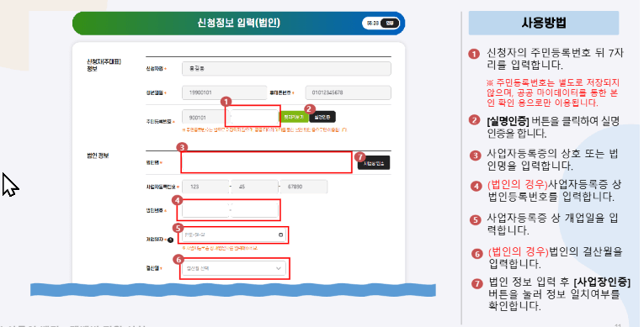Screen dimensions: 644x327
Task: Click the resident number front field showing 900101
Action: 205,118
